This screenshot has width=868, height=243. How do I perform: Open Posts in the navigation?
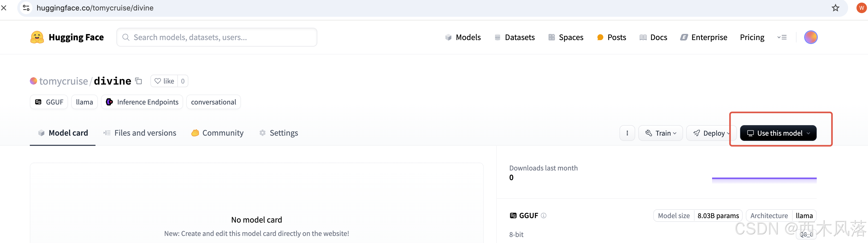pos(611,37)
